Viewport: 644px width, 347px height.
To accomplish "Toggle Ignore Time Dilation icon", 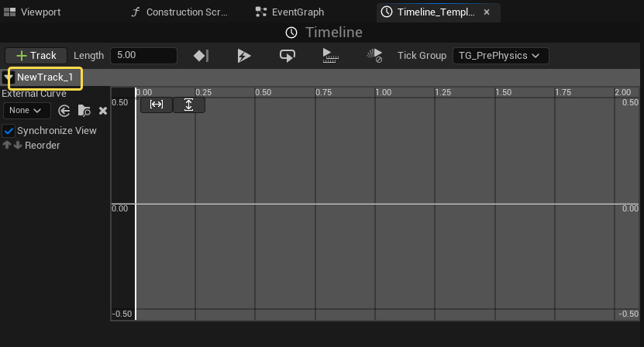I will [374, 56].
